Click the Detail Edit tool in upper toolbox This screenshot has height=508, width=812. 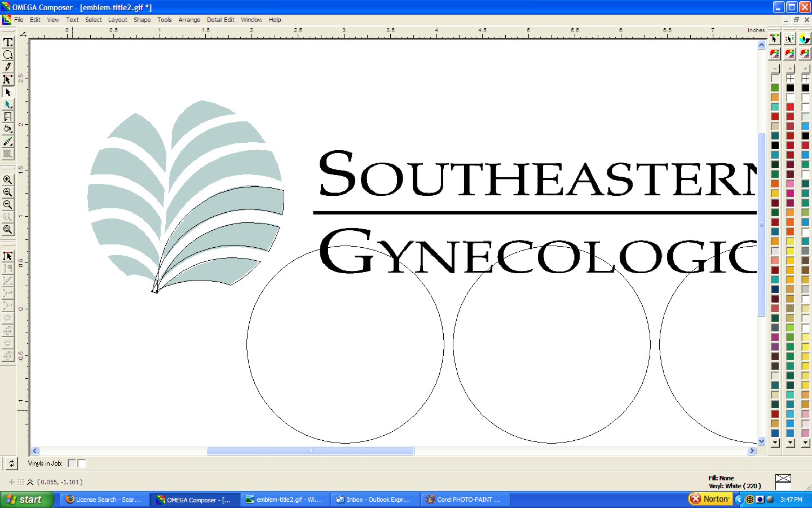coord(8,80)
